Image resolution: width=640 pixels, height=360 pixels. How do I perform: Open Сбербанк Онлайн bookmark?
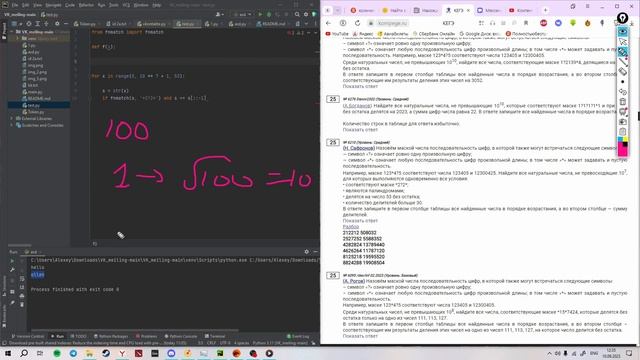433,34
